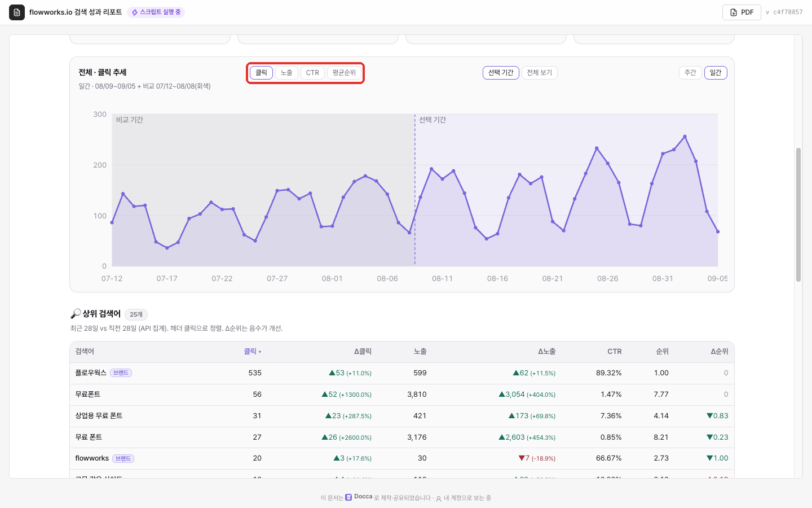Click the 플로우웍스 search term row
Image resolution: width=812 pixels, height=508 pixels.
click(401, 373)
